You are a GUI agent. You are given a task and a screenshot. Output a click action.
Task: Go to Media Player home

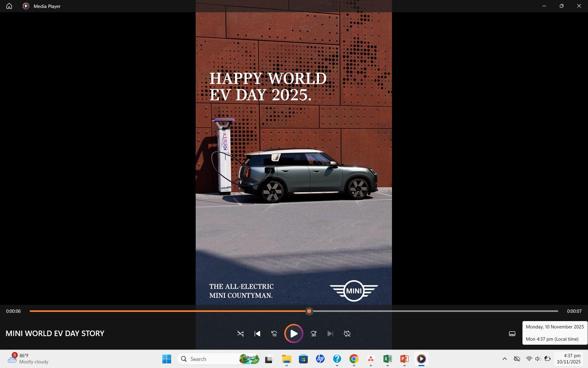(9, 6)
